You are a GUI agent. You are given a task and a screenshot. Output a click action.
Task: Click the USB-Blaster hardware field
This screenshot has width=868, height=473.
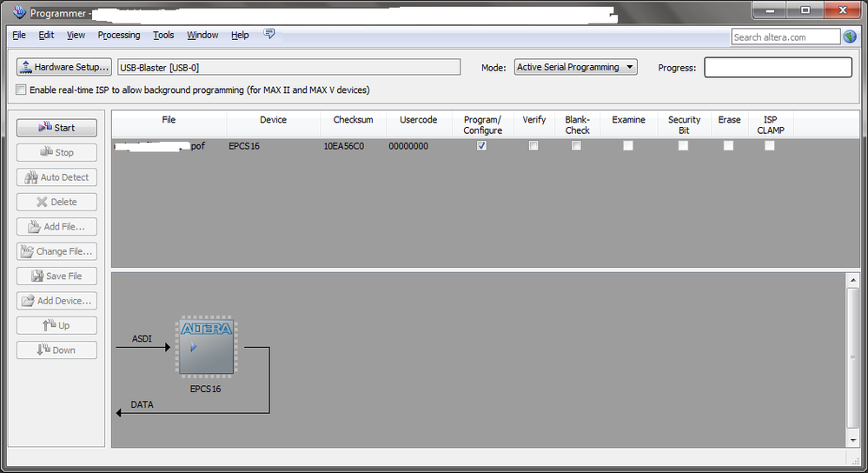289,67
